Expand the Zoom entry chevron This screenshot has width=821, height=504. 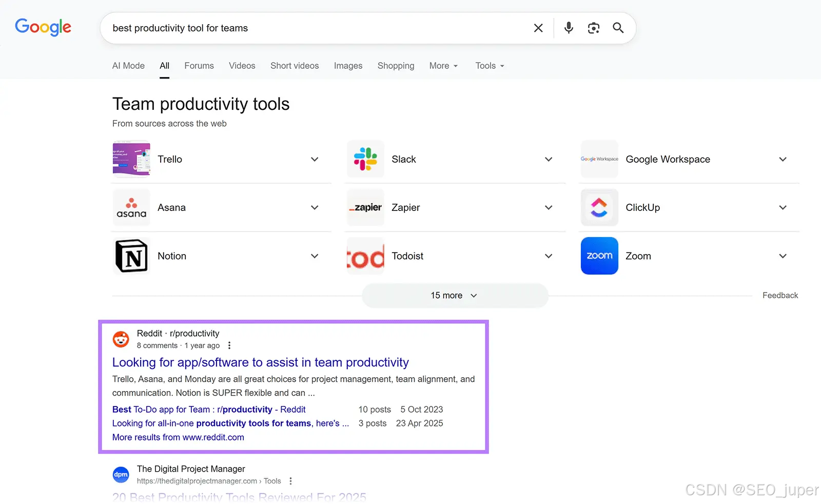pyautogui.click(x=783, y=256)
